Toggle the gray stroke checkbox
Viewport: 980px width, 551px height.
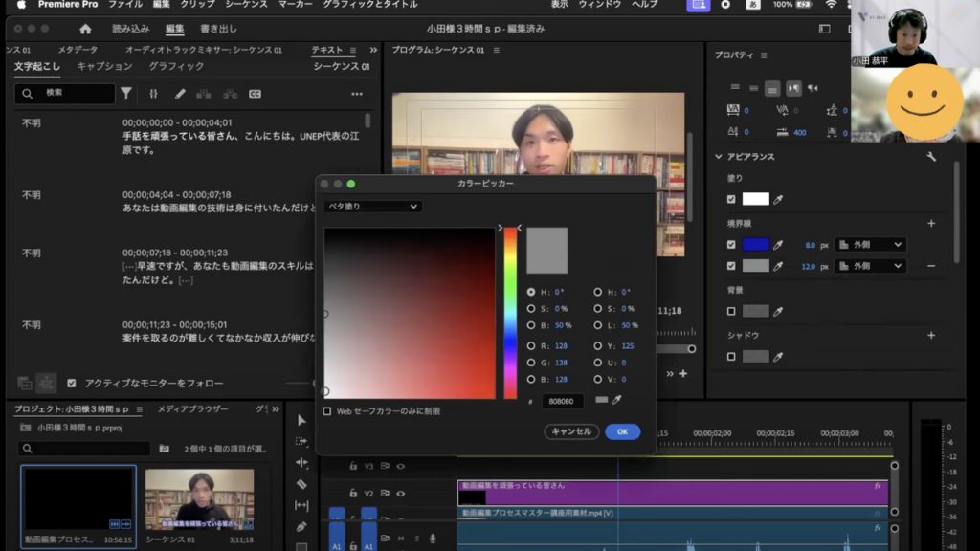(x=731, y=266)
